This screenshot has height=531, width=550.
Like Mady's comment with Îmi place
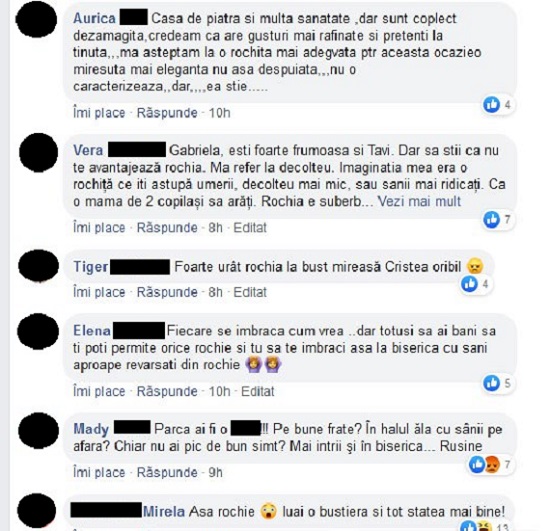coord(99,472)
